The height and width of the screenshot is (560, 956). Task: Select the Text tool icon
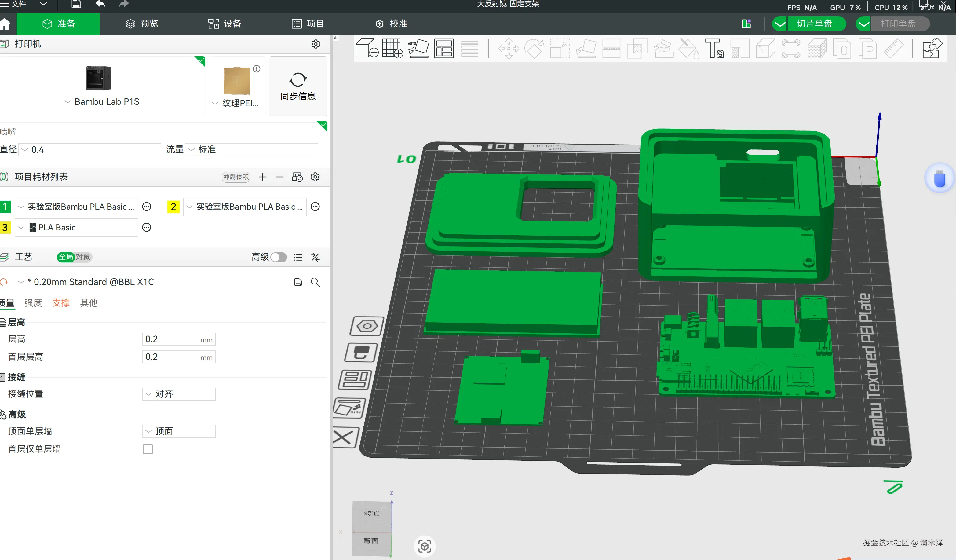714,48
